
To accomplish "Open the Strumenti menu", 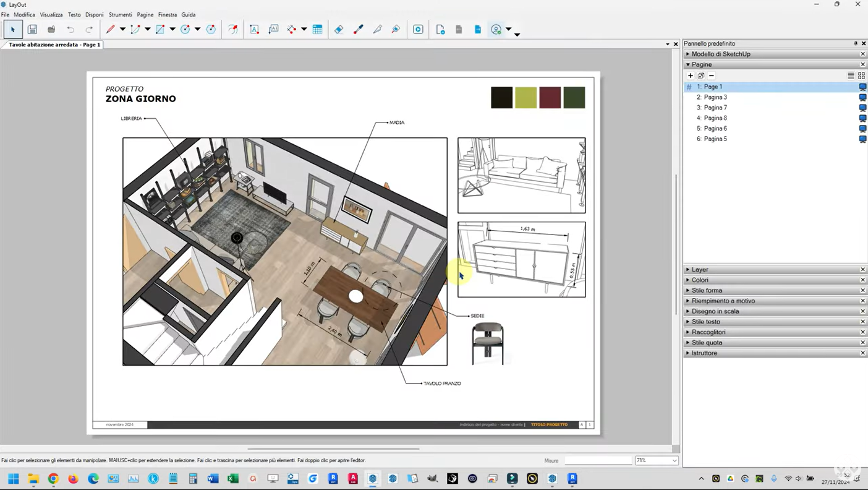I will 120,14.
